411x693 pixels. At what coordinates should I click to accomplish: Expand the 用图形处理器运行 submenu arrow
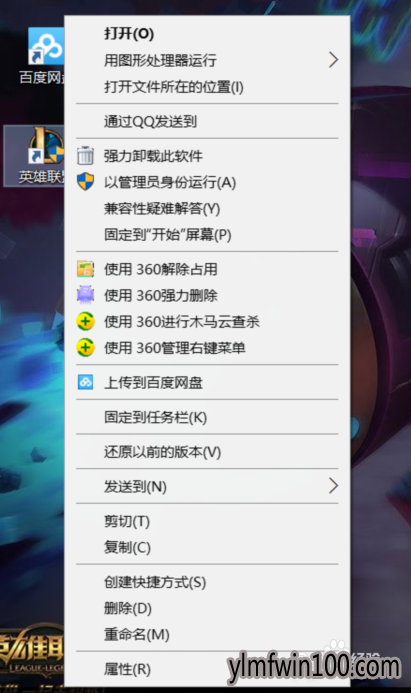[x=333, y=60]
